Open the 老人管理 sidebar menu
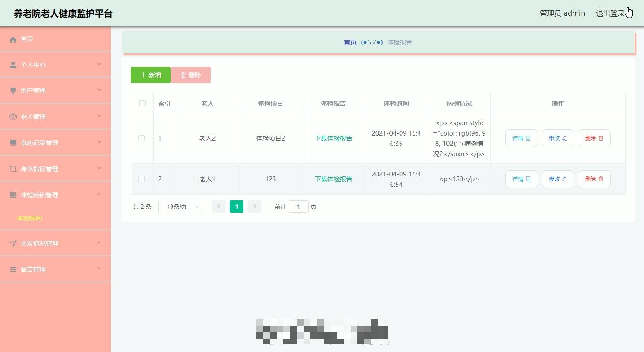The height and width of the screenshot is (352, 644). [x=55, y=117]
